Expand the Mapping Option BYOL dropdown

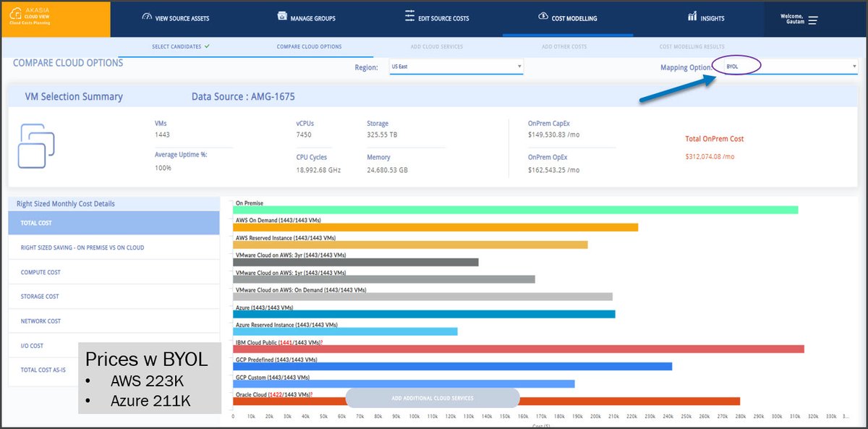790,67
